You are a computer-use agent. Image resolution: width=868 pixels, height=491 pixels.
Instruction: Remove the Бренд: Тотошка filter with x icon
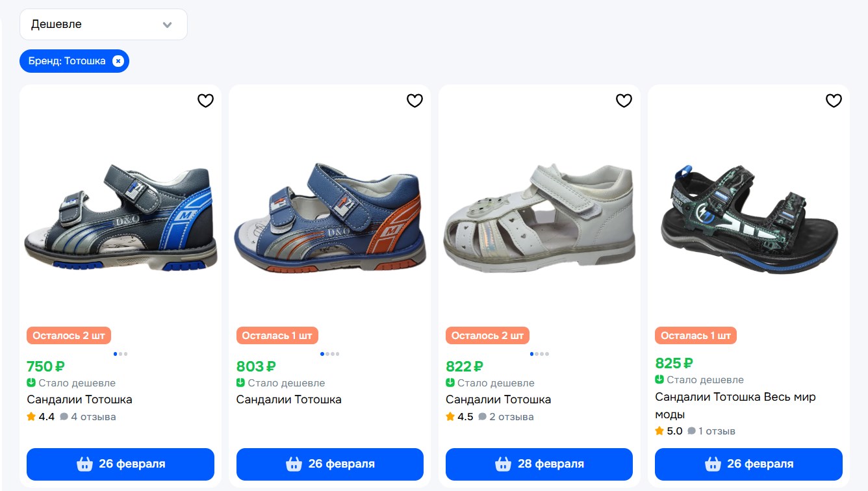pos(118,61)
